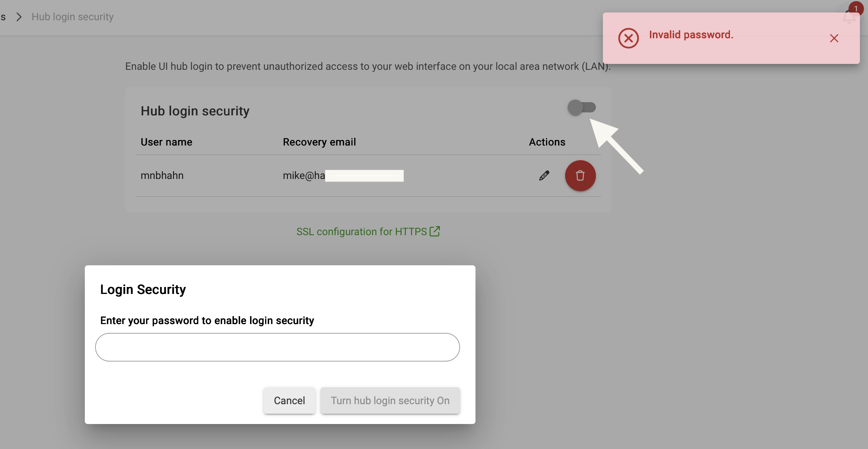Select the Hub login security breadcrumb
The image size is (868, 449).
[x=73, y=17]
